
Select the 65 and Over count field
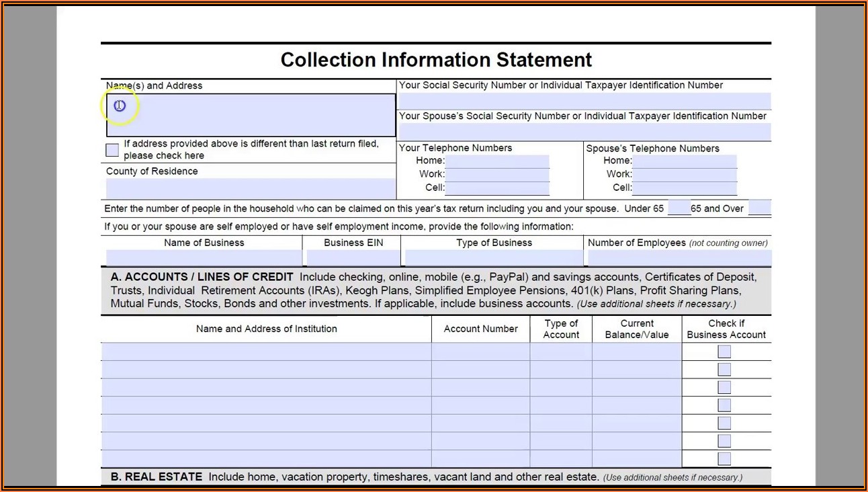click(759, 208)
